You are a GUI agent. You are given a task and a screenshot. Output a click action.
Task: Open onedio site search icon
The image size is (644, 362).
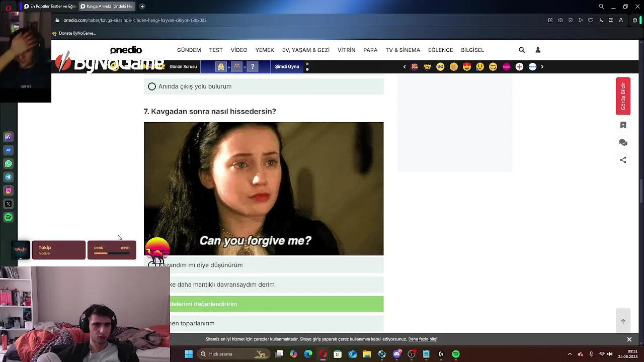[x=522, y=50]
